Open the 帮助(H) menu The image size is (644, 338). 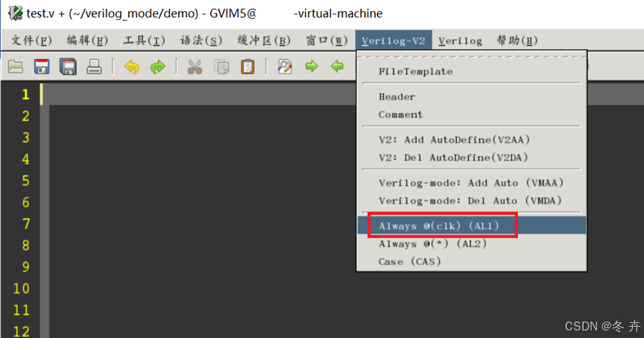tap(517, 40)
